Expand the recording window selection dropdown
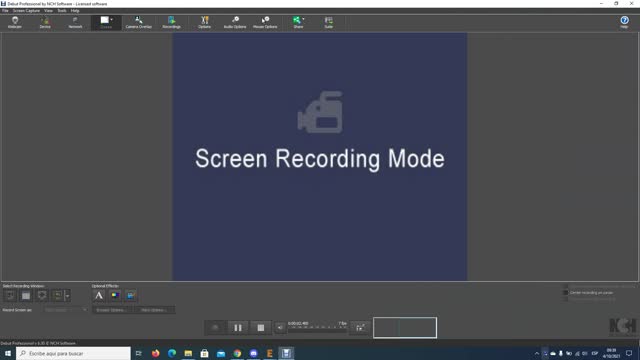Viewport: 640px width, 360px height. (x=67, y=296)
